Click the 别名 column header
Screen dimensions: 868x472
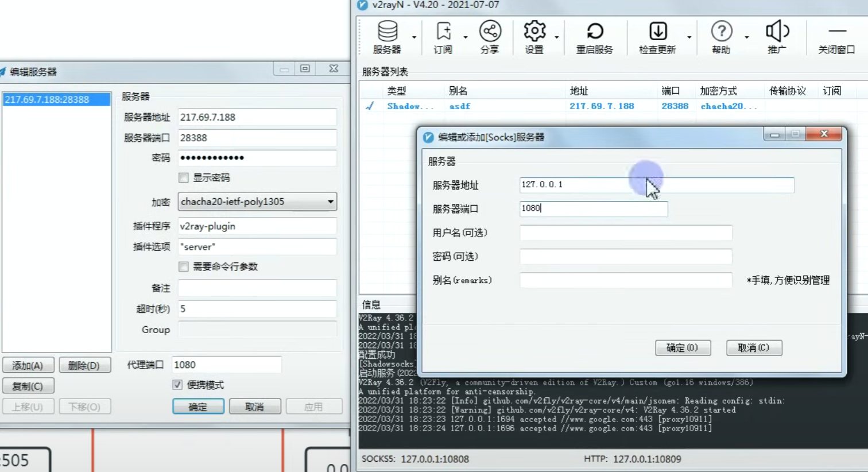tap(458, 91)
